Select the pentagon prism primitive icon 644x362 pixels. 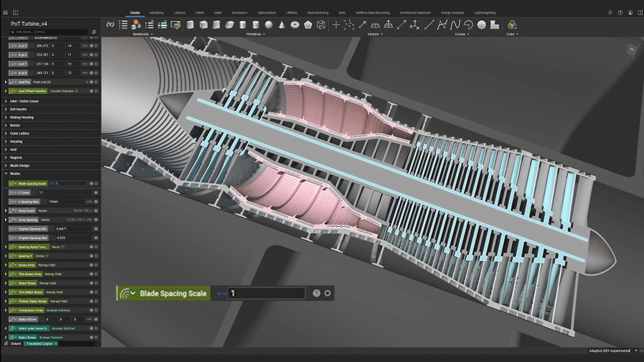pyautogui.click(x=308, y=25)
